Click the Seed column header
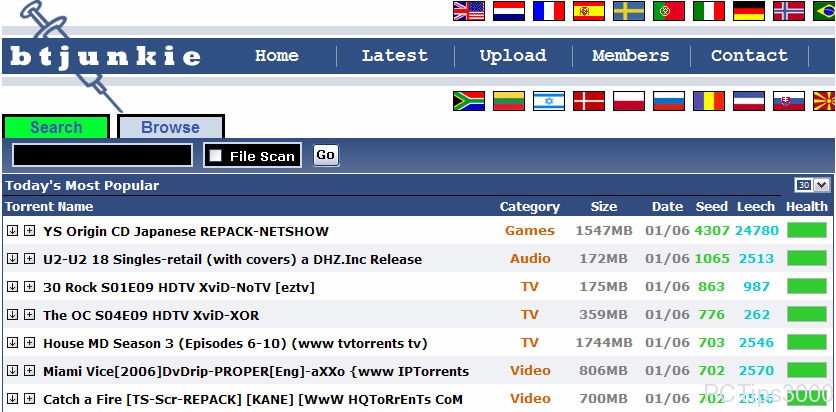The width and height of the screenshot is (836, 412). (x=711, y=206)
